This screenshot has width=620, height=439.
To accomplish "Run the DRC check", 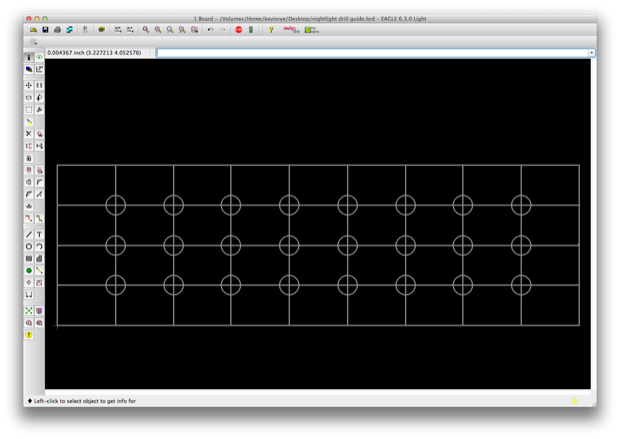I will [39, 323].
